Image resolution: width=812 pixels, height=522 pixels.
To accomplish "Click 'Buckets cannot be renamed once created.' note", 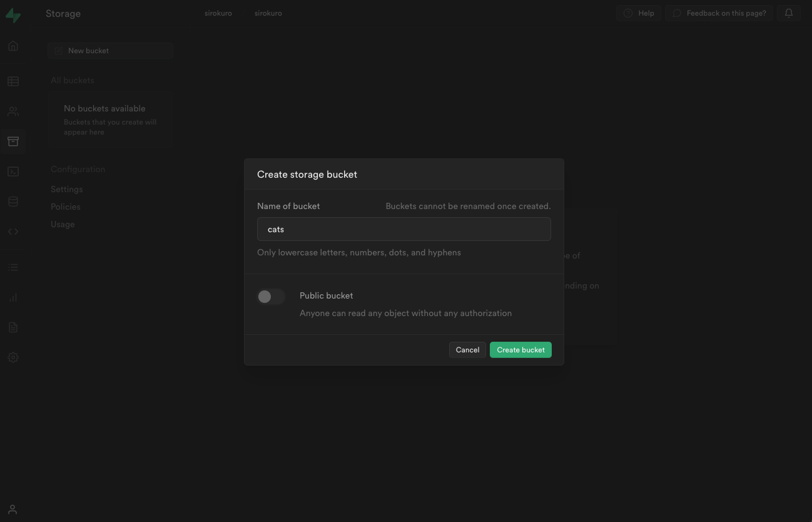I will click(x=468, y=206).
